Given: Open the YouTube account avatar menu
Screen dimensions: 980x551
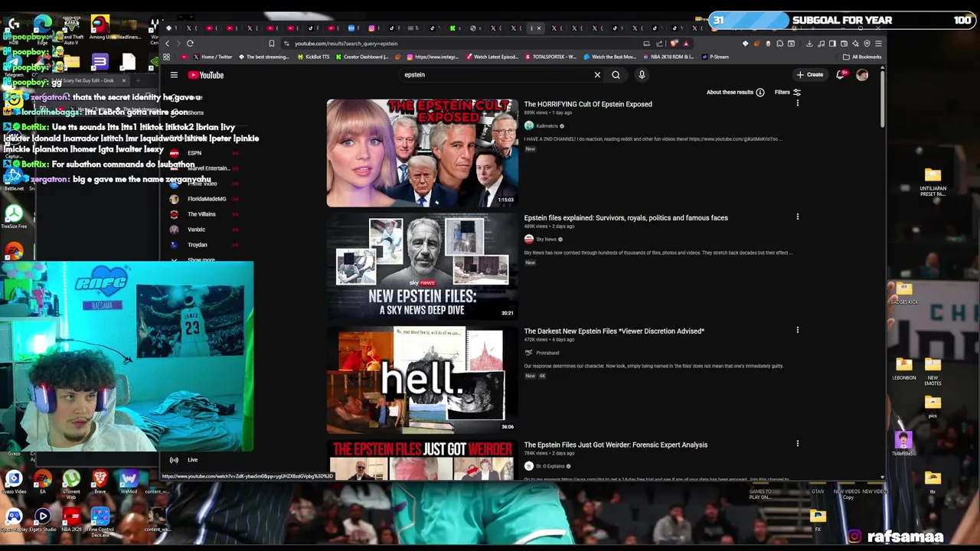Looking at the screenshot, I should [862, 75].
